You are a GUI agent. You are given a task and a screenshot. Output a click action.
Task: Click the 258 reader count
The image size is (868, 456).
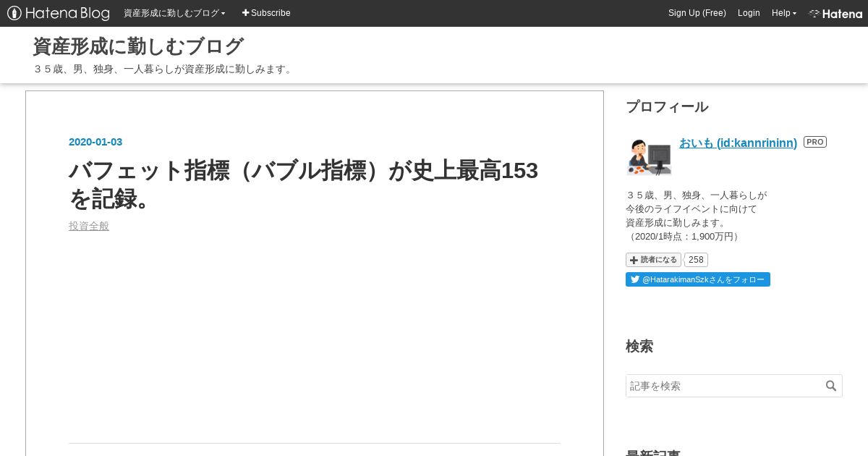696,260
